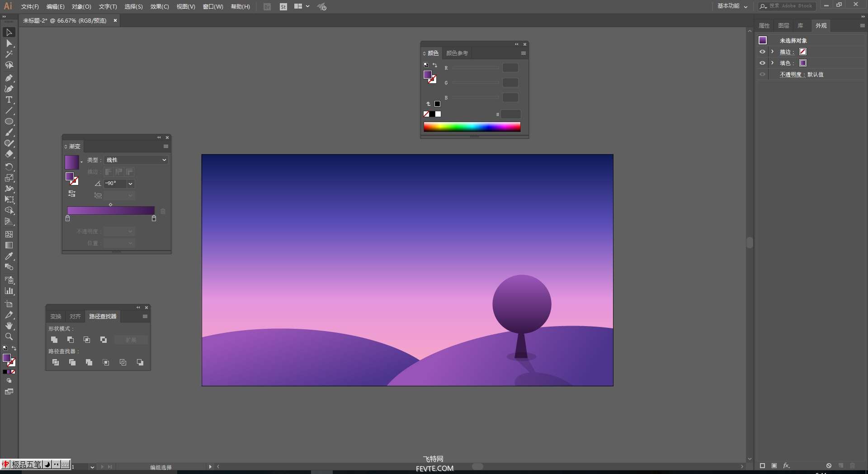Select the Magic Wand tool
The width and height of the screenshot is (868, 474).
pos(9,54)
